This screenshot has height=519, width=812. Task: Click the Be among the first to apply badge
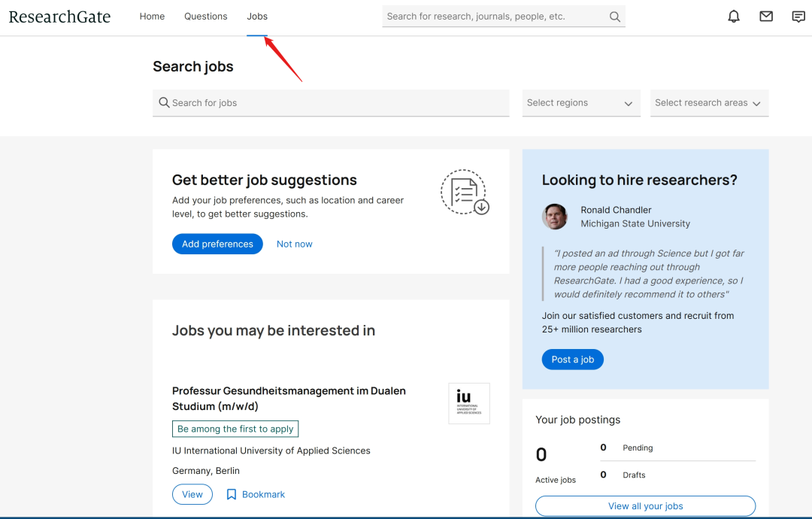(x=235, y=429)
